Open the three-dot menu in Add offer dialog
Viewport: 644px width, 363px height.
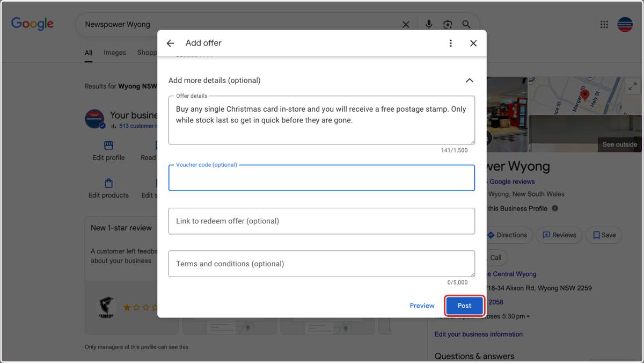click(451, 43)
